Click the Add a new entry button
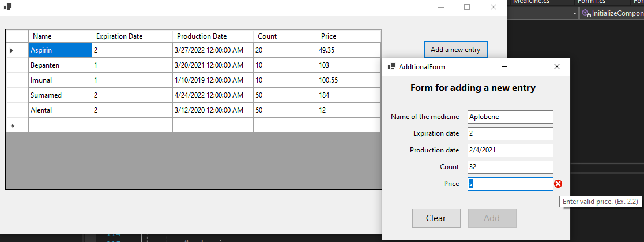Viewport: 644px width, 242px height. [x=455, y=50]
